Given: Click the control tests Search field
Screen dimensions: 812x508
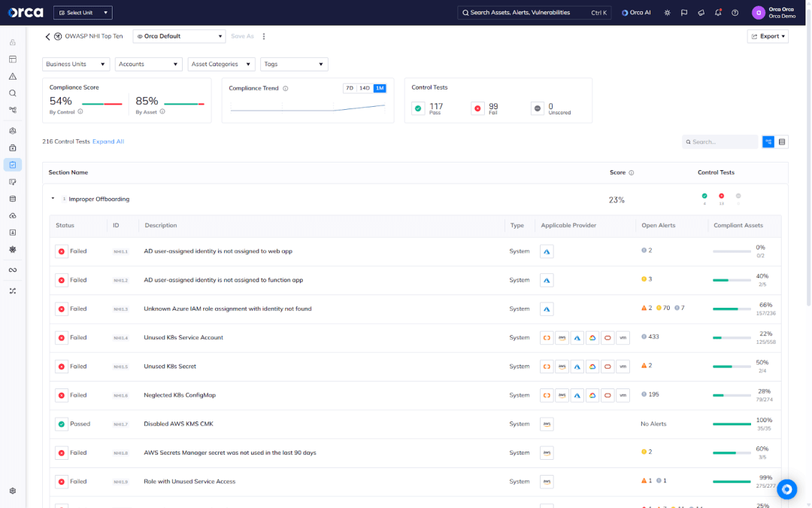Looking at the screenshot, I should pos(720,141).
